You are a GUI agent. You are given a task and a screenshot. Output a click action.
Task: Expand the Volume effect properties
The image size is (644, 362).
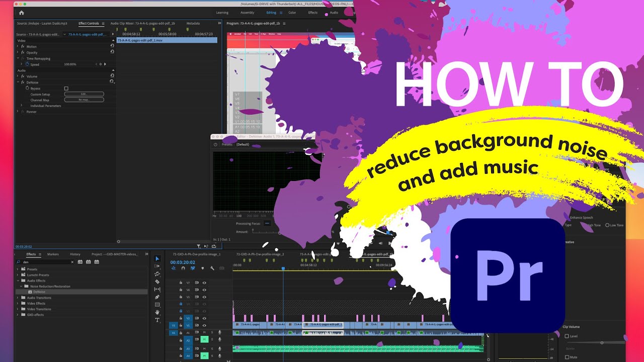(x=17, y=76)
